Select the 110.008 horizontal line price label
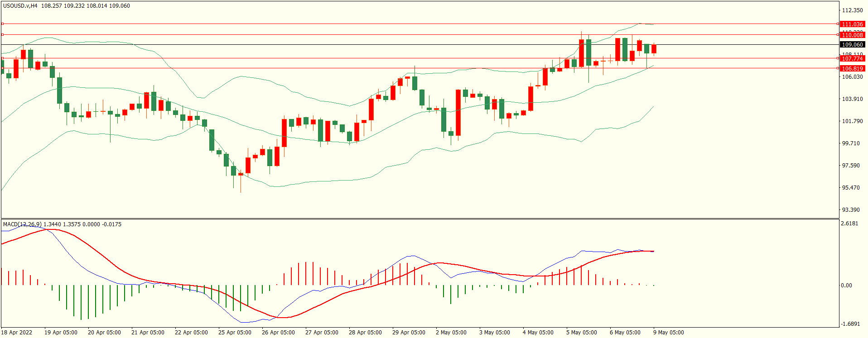The image size is (868, 338). pos(852,35)
